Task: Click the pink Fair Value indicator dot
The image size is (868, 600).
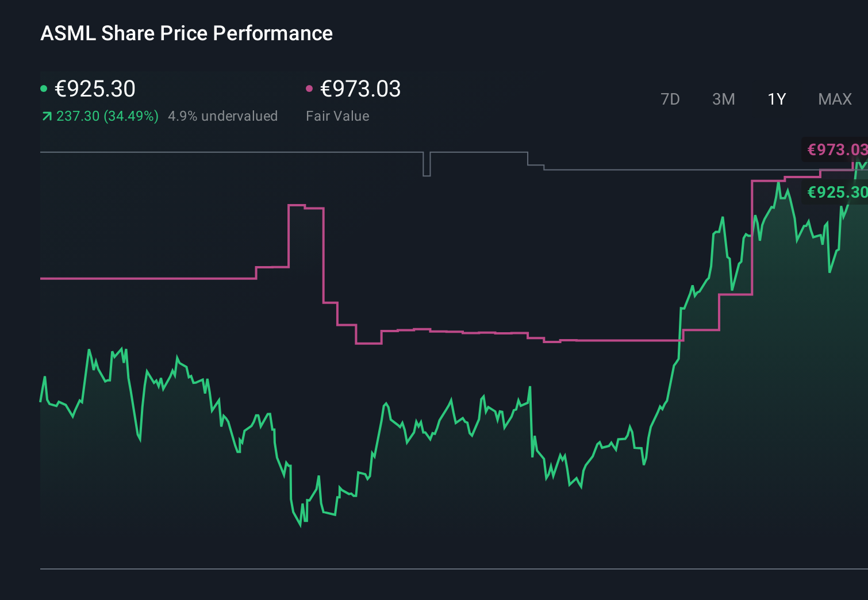Action: [x=310, y=88]
